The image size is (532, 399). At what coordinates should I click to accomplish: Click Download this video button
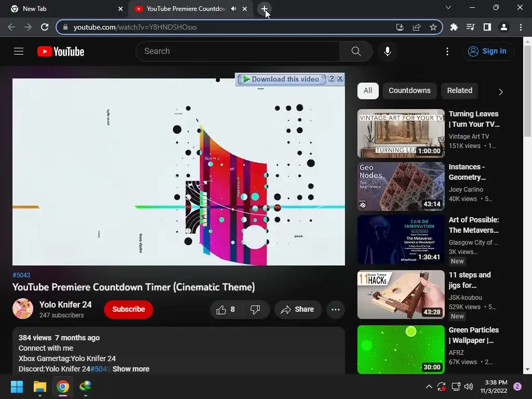(x=282, y=79)
